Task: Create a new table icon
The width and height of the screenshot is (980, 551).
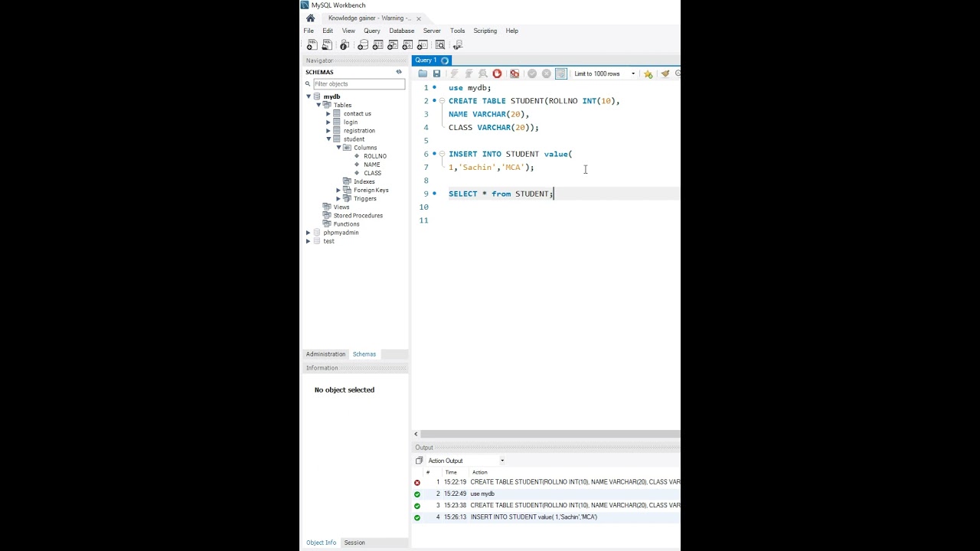Action: 377,45
